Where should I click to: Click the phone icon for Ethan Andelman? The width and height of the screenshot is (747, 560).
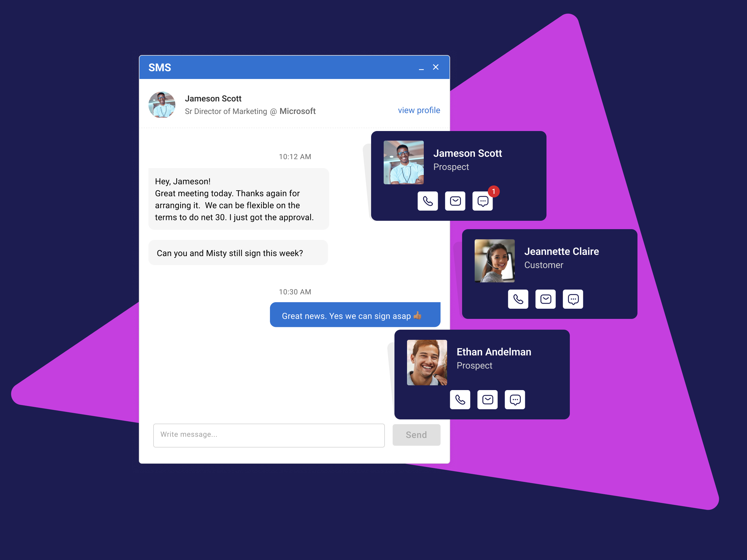tap(460, 400)
